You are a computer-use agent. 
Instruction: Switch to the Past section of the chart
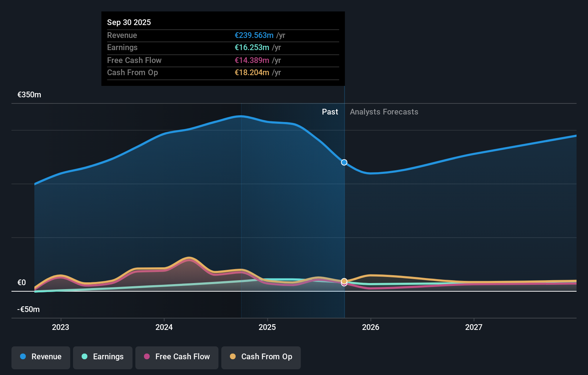330,112
